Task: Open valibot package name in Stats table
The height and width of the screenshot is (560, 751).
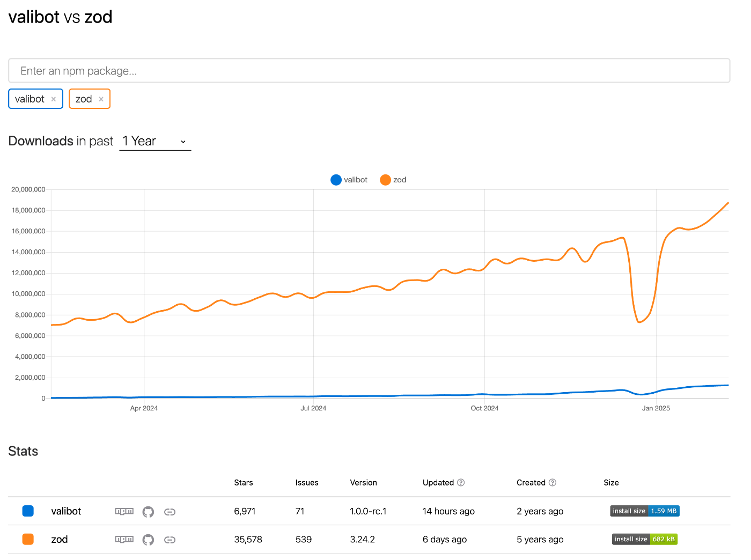Action: click(66, 511)
